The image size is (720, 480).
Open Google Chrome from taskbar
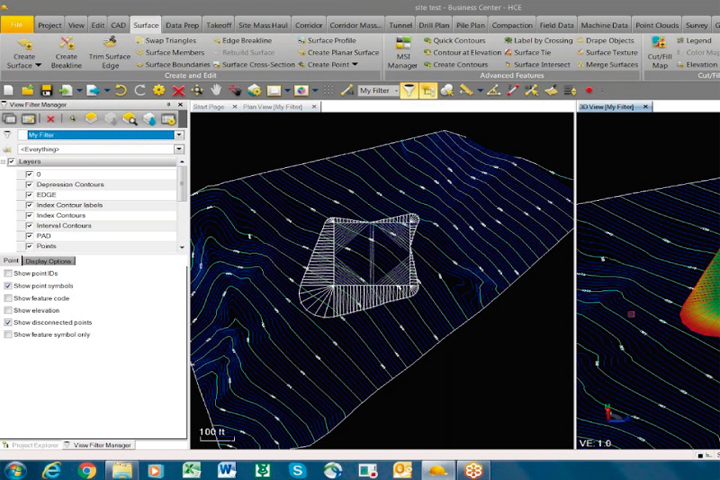click(x=86, y=470)
